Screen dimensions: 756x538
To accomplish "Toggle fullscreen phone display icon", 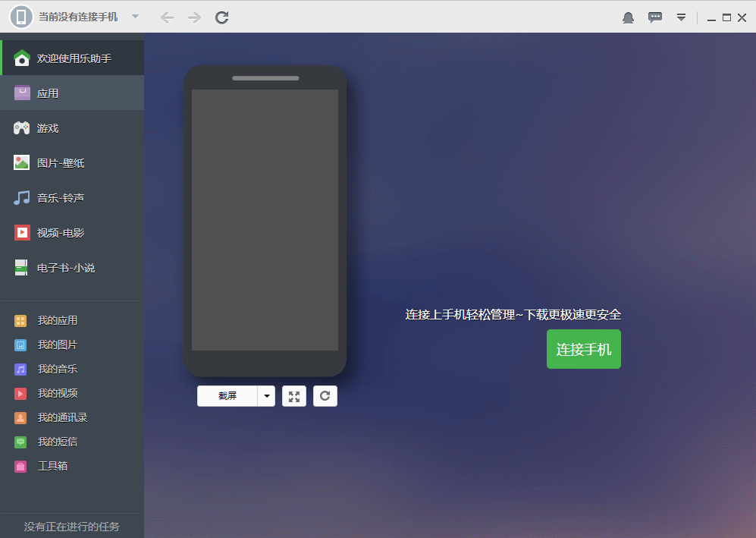I will coord(294,396).
